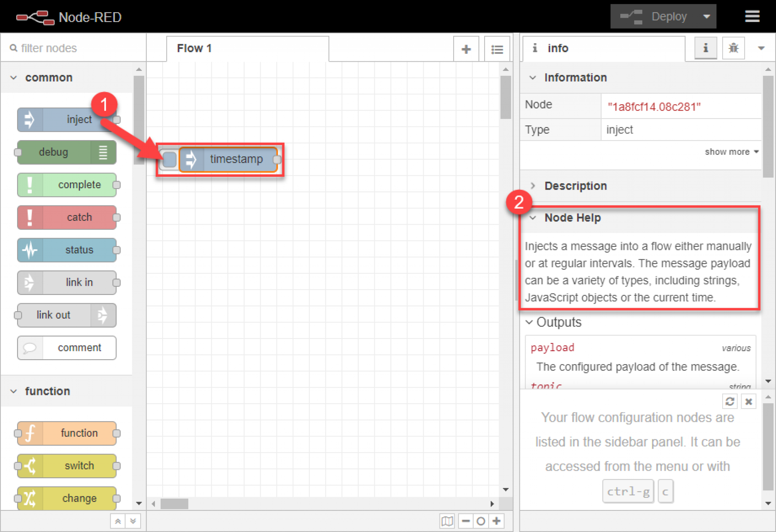Click the info sidebar i button
The width and height of the screenshot is (776, 532).
(x=705, y=48)
